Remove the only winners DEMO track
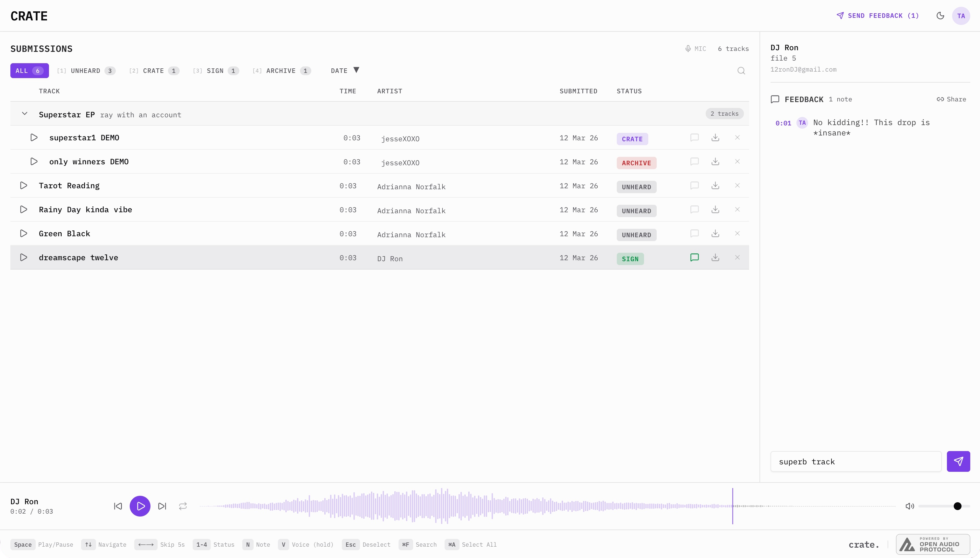The height and width of the screenshot is (558, 980). pyautogui.click(x=737, y=162)
